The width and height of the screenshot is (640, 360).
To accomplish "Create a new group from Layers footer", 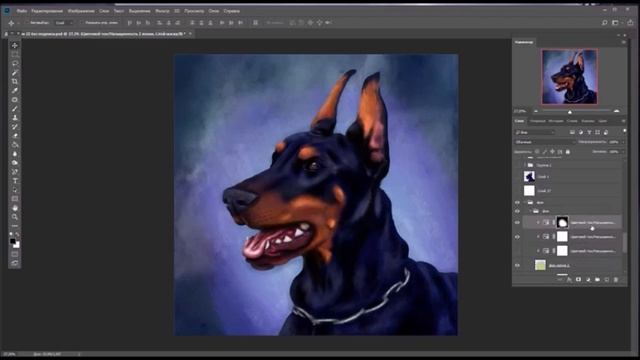I will coord(597,280).
